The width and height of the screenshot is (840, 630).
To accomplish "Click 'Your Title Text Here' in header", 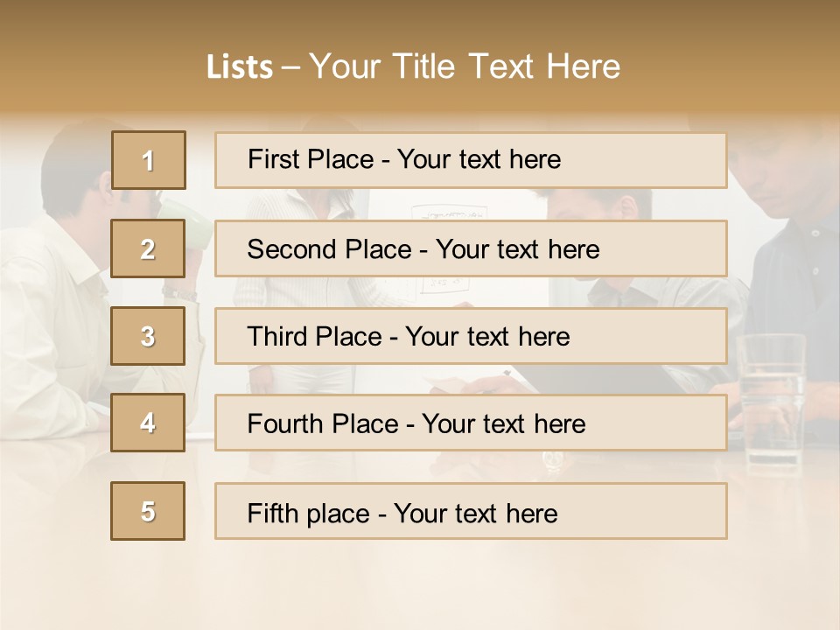I will pyautogui.click(x=465, y=66).
